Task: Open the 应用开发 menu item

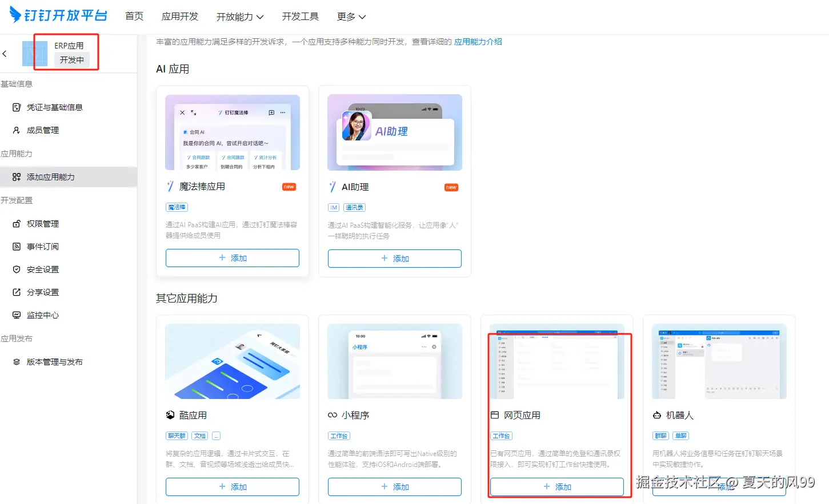Action: click(x=180, y=17)
